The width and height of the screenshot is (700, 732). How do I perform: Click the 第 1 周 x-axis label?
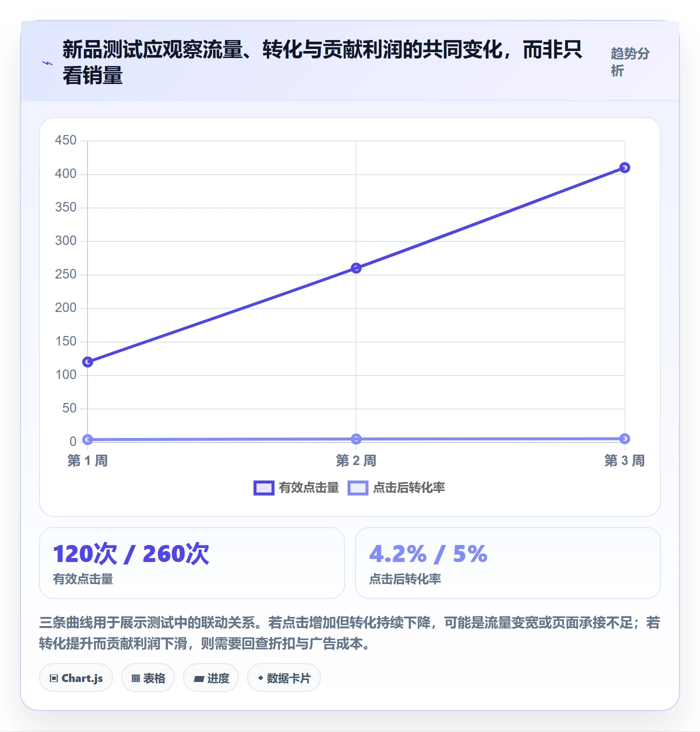click(x=87, y=460)
